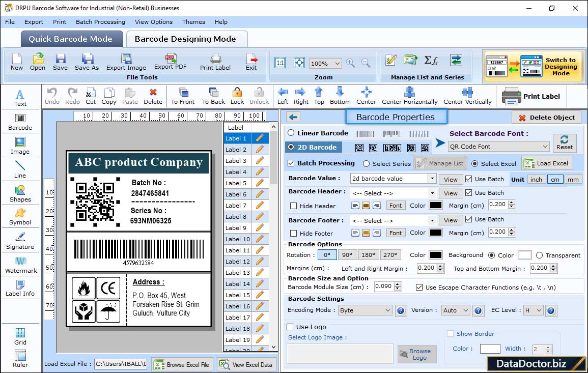This screenshot has height=373, width=588.
Task: Click the Delete Object button
Action: point(546,118)
